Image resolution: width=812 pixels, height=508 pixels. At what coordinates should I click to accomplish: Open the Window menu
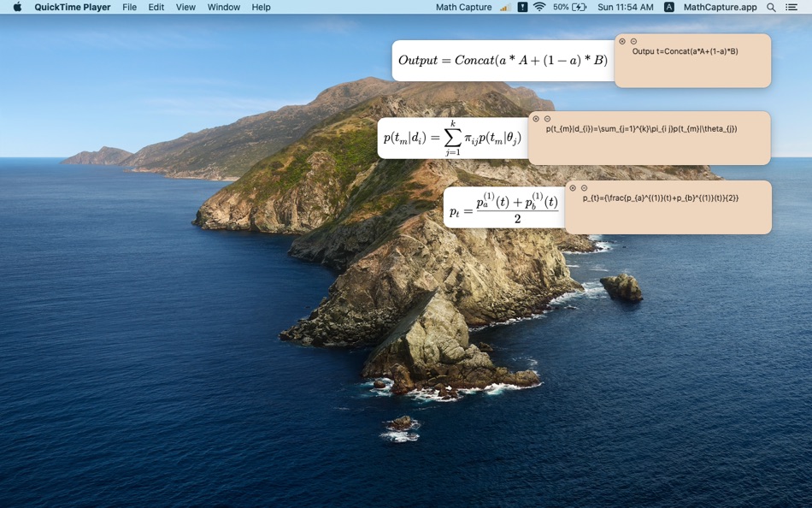tap(223, 7)
